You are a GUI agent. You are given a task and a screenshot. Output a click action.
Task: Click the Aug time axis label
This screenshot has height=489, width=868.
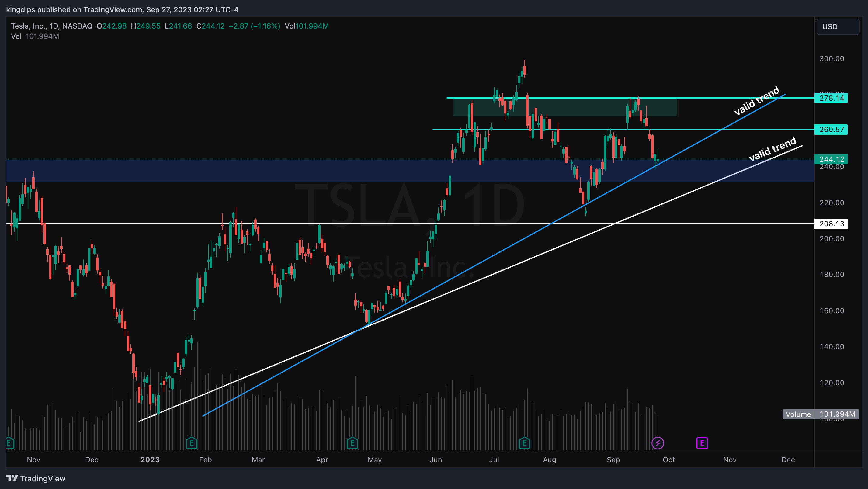549,460
